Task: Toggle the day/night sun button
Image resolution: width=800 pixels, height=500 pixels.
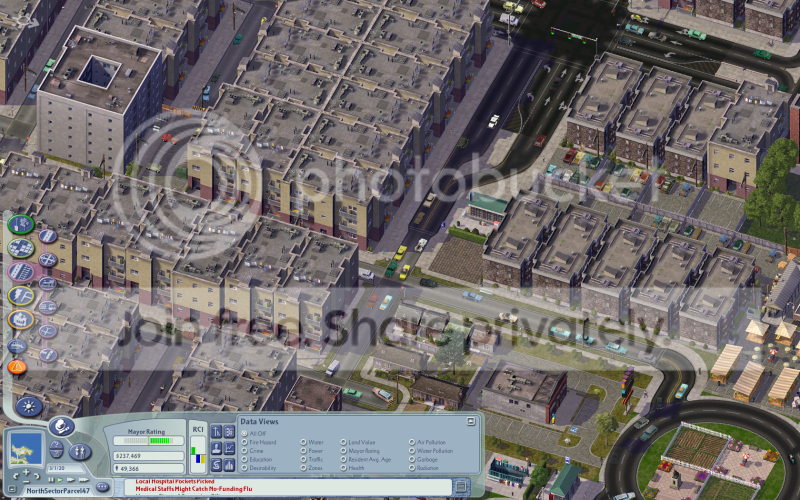Action: point(29,407)
